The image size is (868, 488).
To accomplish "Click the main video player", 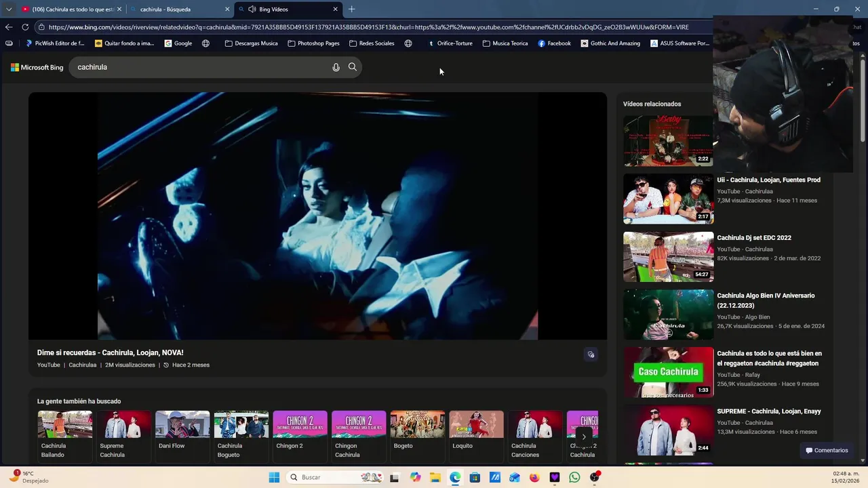I will point(317,216).
